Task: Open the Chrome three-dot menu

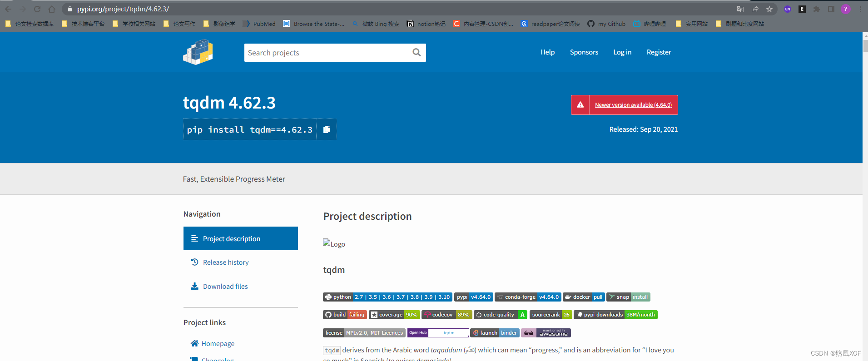Action: coord(860,9)
